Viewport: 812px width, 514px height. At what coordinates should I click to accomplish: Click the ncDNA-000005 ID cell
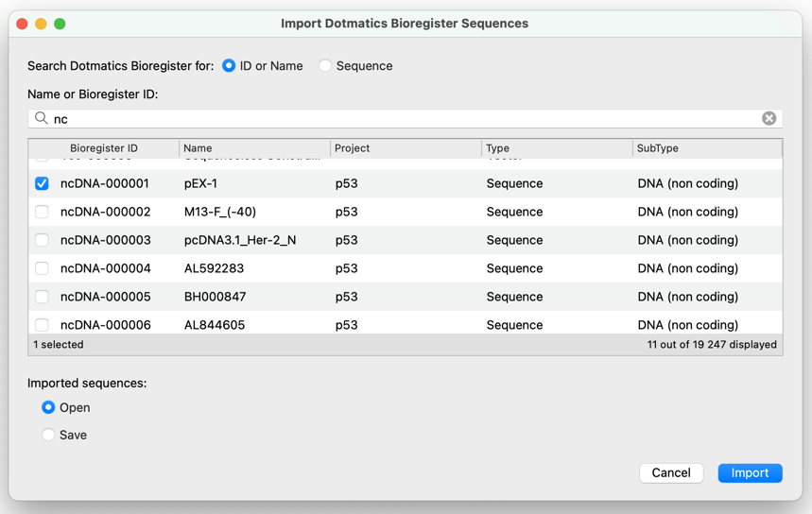point(106,297)
